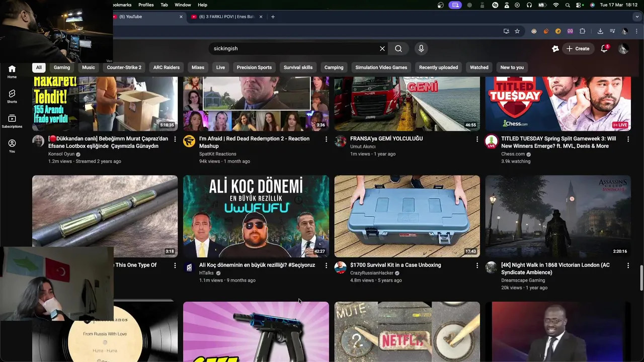Select the Gaming filter chip

click(x=62, y=67)
